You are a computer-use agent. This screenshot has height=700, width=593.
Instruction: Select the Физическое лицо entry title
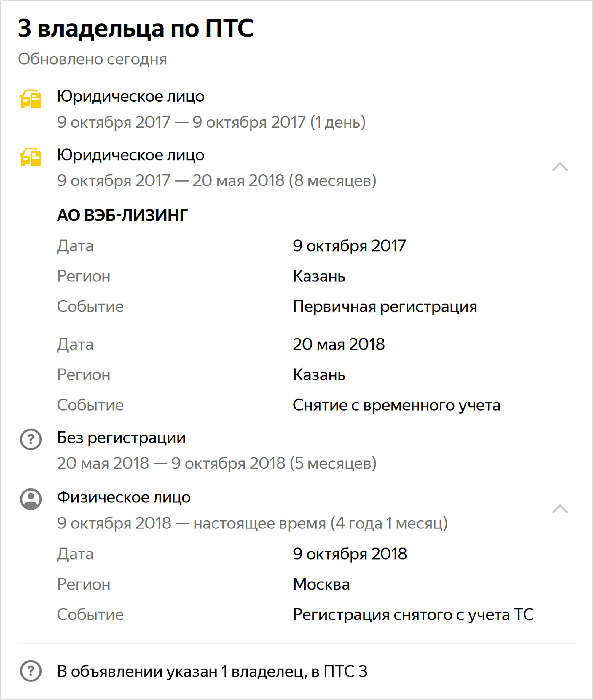coord(124,497)
